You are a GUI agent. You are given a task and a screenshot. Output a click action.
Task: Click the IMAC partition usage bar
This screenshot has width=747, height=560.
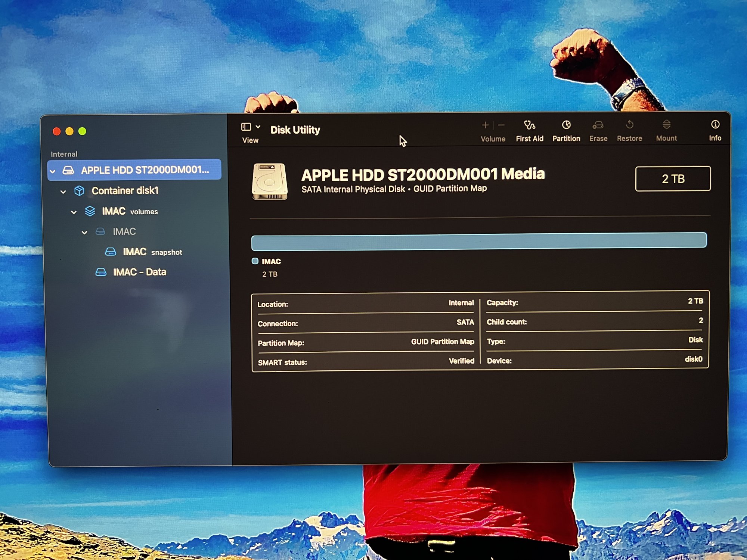coord(478,241)
